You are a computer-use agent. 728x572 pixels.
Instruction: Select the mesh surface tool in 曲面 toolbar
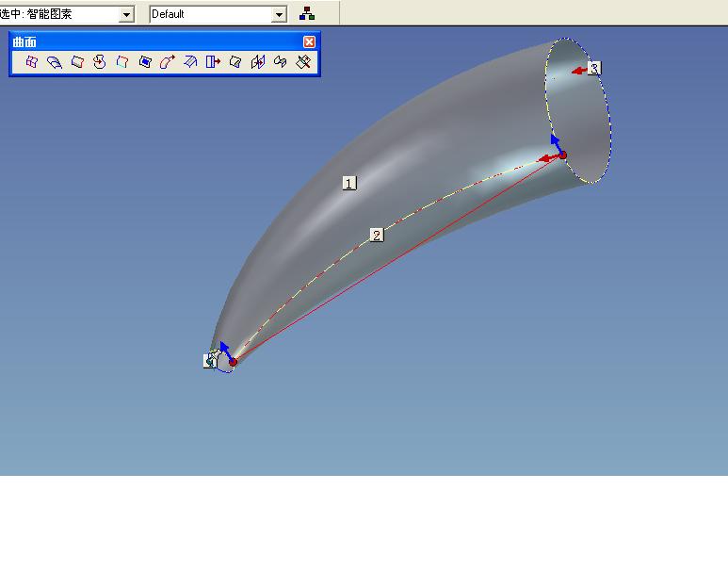[x=32, y=62]
